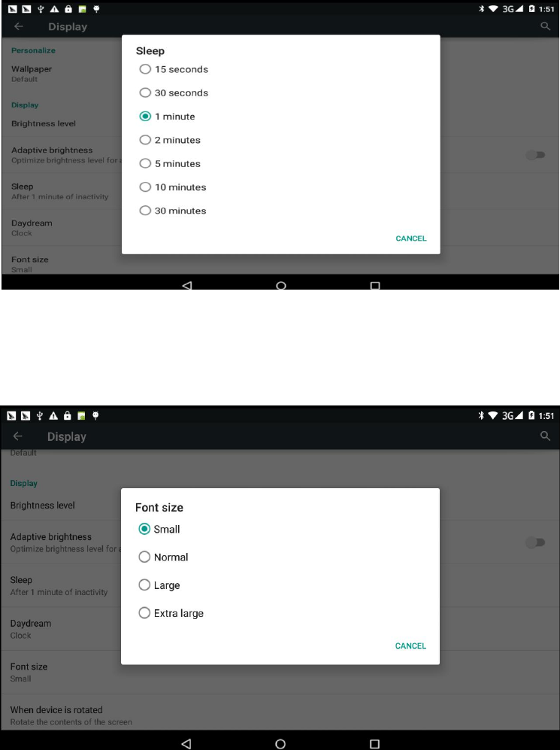
Task: Tap search icon on screen with Font size dialog
Action: point(545,436)
